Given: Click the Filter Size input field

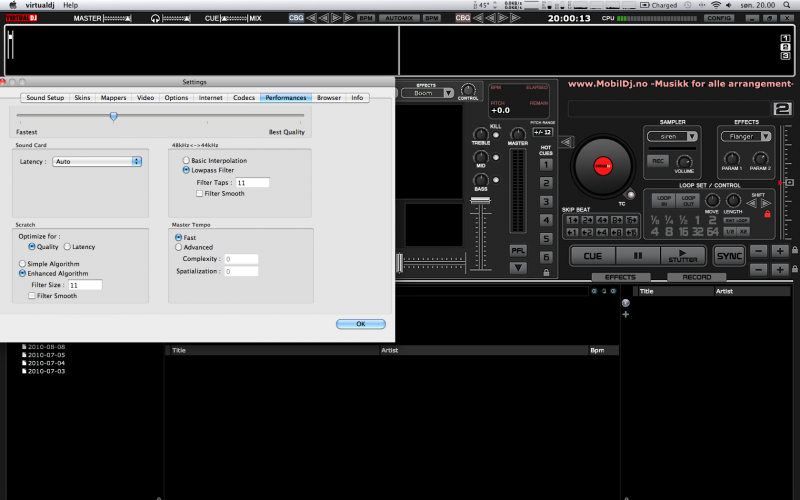Looking at the screenshot, I should coord(85,285).
